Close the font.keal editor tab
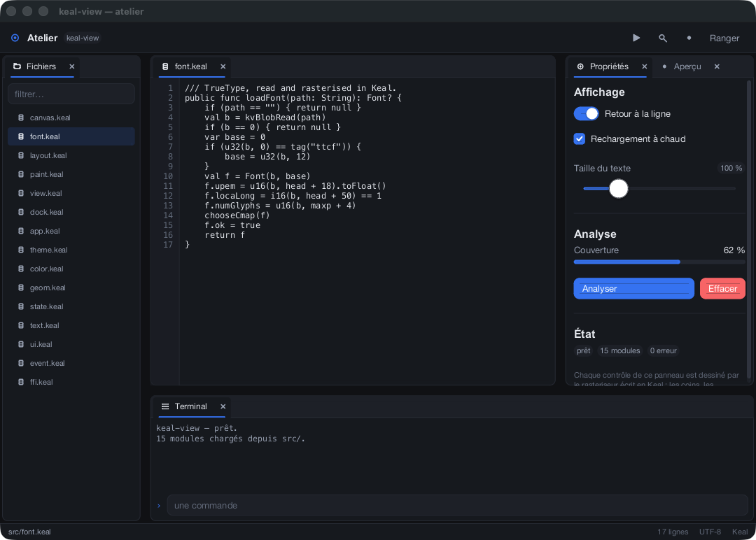Screen dimensions: 756x540 (x=223, y=66)
